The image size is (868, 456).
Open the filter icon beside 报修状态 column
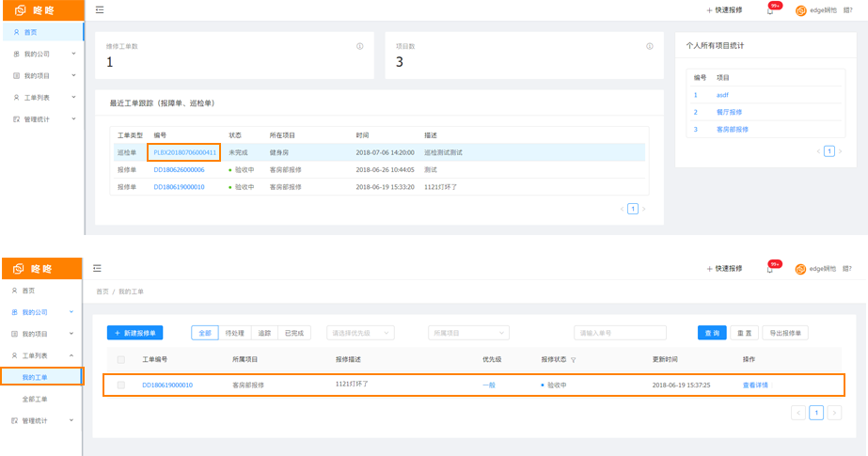(573, 360)
